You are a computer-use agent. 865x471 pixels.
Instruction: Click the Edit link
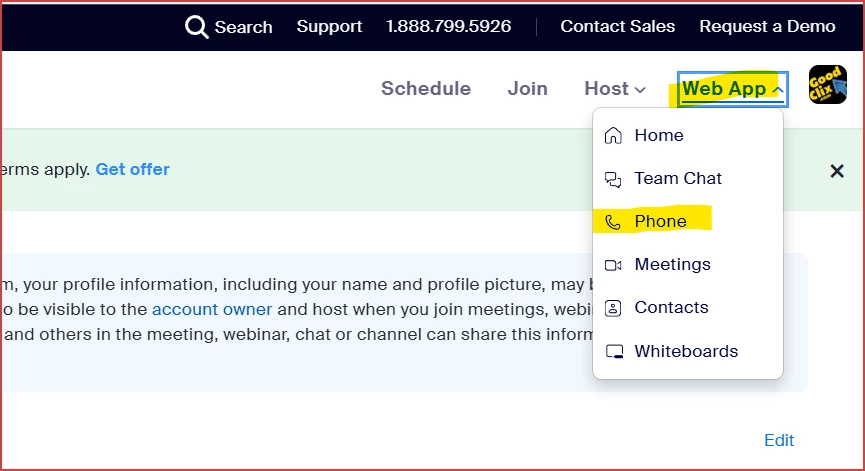779,440
